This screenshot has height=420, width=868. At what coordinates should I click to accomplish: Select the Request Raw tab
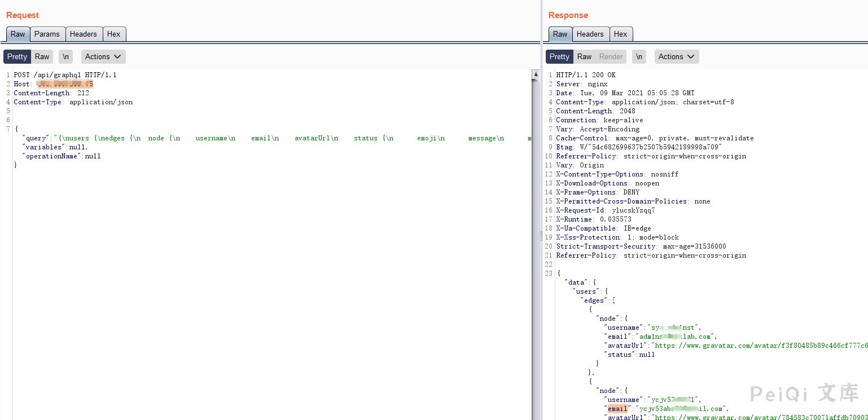click(x=18, y=34)
